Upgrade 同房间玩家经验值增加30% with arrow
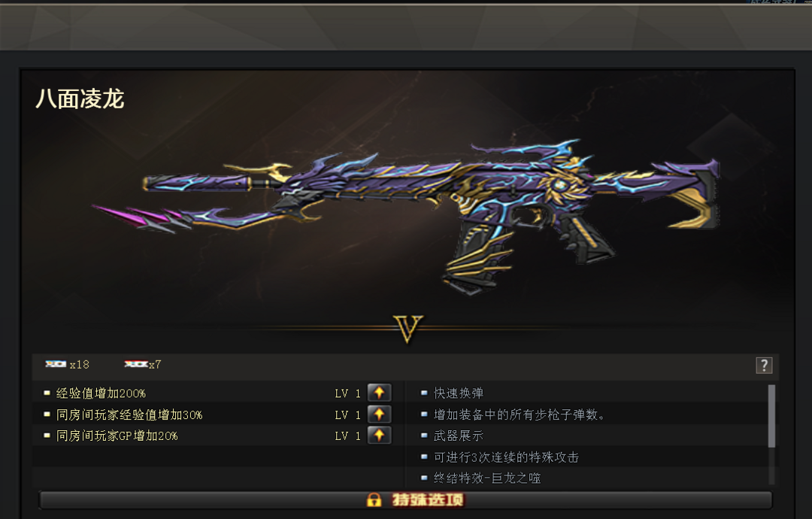This screenshot has width=812, height=519. coord(379,414)
